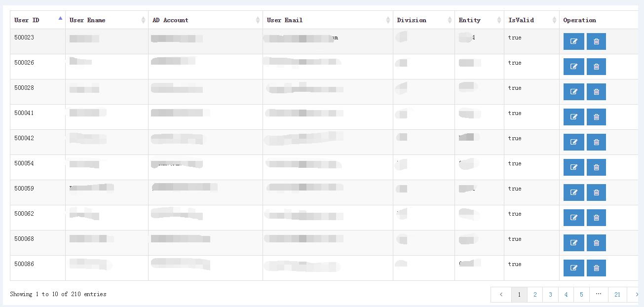
Task: Delete the user record 500042
Action: pyautogui.click(x=596, y=142)
